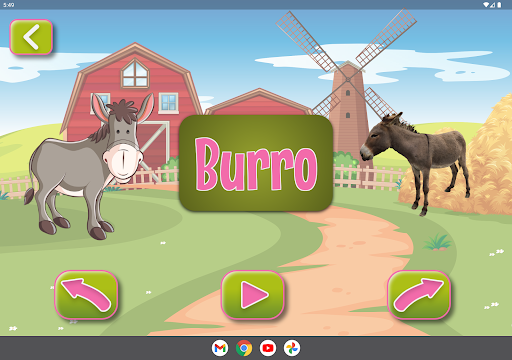The height and width of the screenshot is (360, 512).
Task: Advance to next animal with right curved arrow
Action: pos(419,295)
